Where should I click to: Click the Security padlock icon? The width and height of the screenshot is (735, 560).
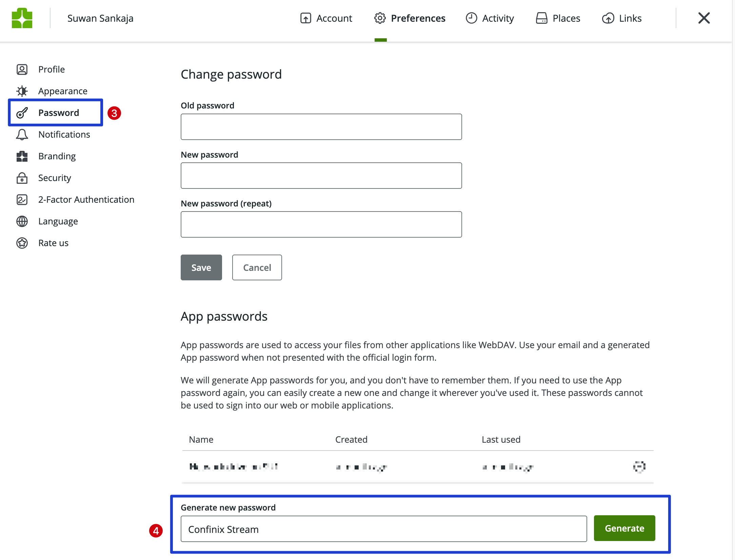tap(22, 178)
